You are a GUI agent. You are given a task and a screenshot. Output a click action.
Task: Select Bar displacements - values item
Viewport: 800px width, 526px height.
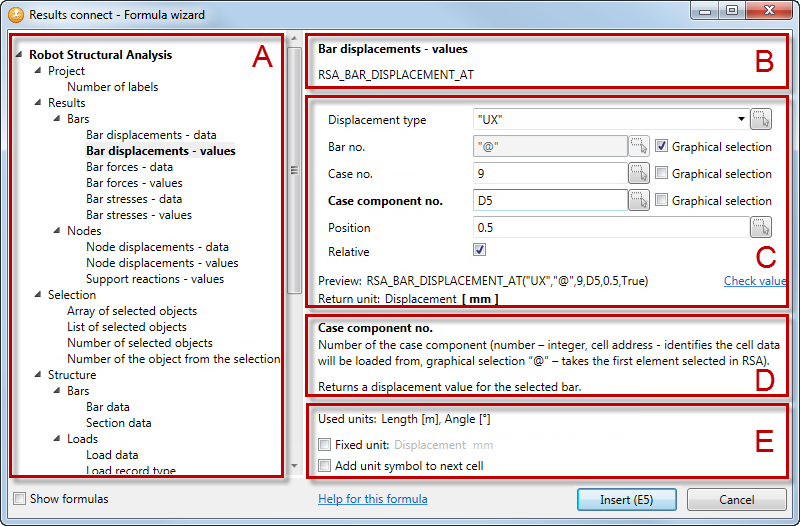tap(161, 151)
